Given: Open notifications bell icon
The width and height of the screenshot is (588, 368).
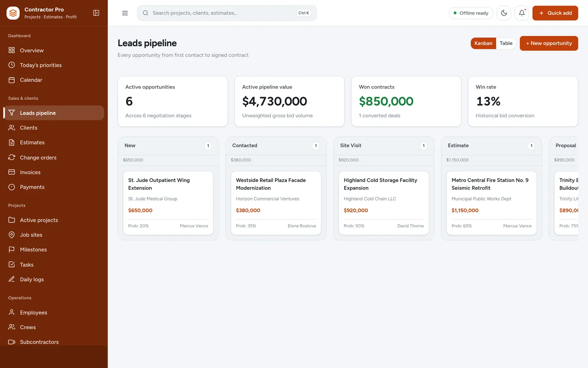Looking at the screenshot, I should click(522, 13).
